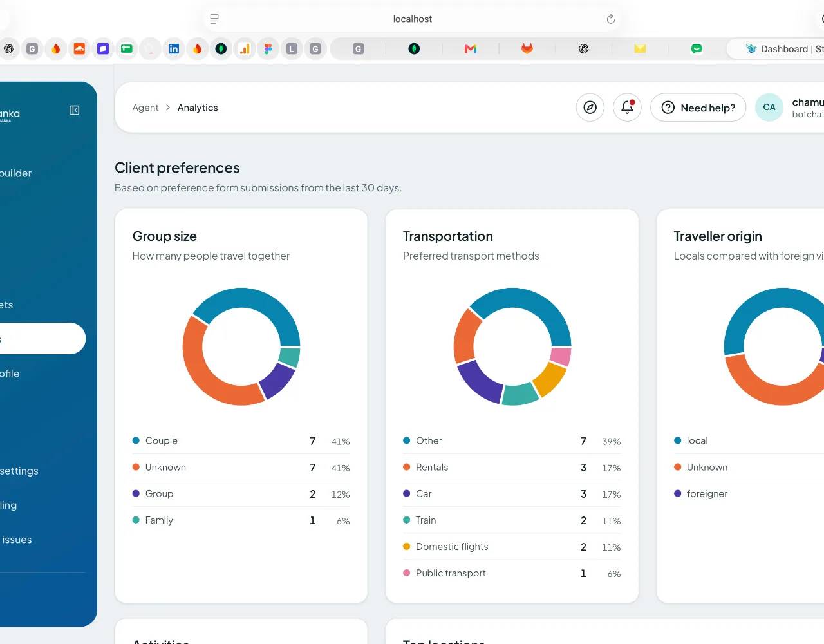
Task: Open the compass explore icon in the header
Action: pyautogui.click(x=590, y=108)
